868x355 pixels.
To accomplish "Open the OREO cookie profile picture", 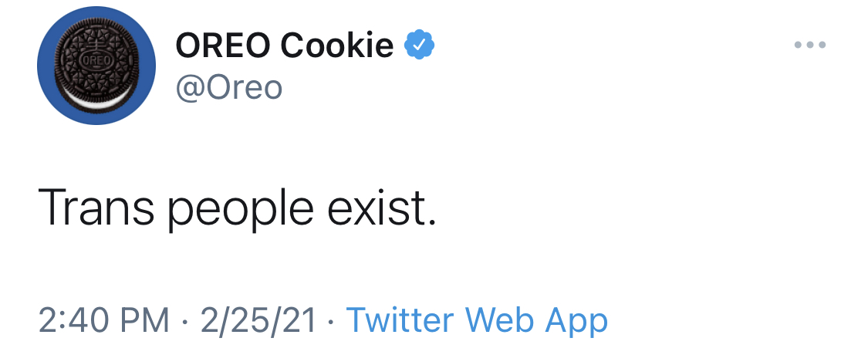I will [x=96, y=66].
